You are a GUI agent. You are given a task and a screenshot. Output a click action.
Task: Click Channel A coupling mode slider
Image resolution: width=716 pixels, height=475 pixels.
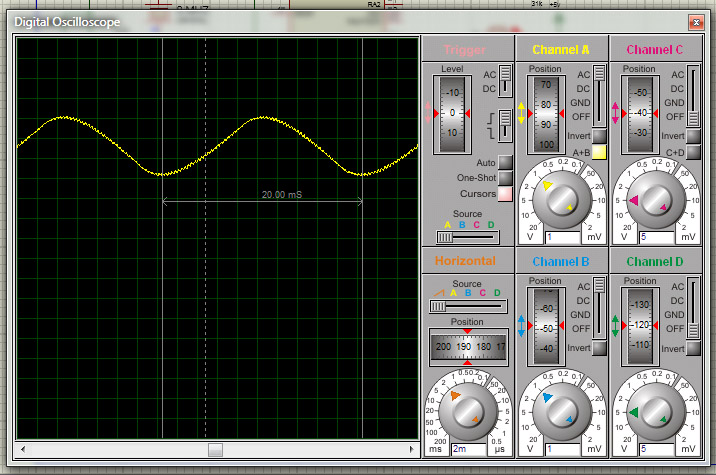[x=599, y=96]
